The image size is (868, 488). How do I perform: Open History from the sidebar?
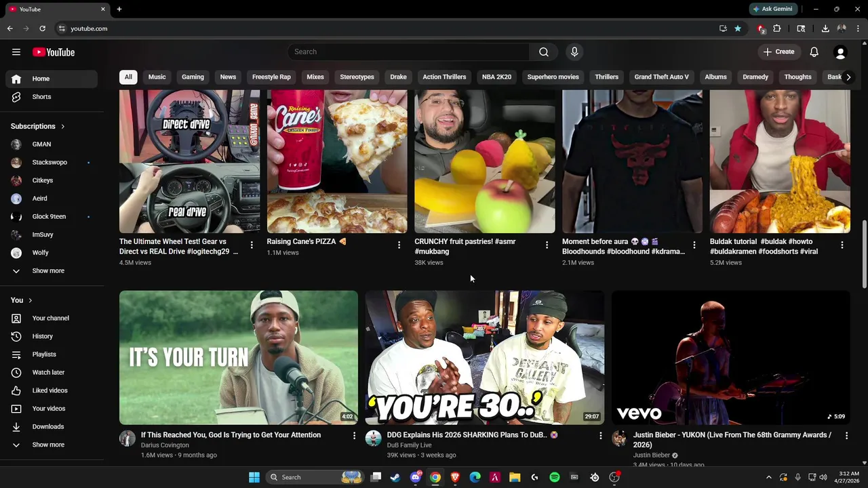(52, 336)
